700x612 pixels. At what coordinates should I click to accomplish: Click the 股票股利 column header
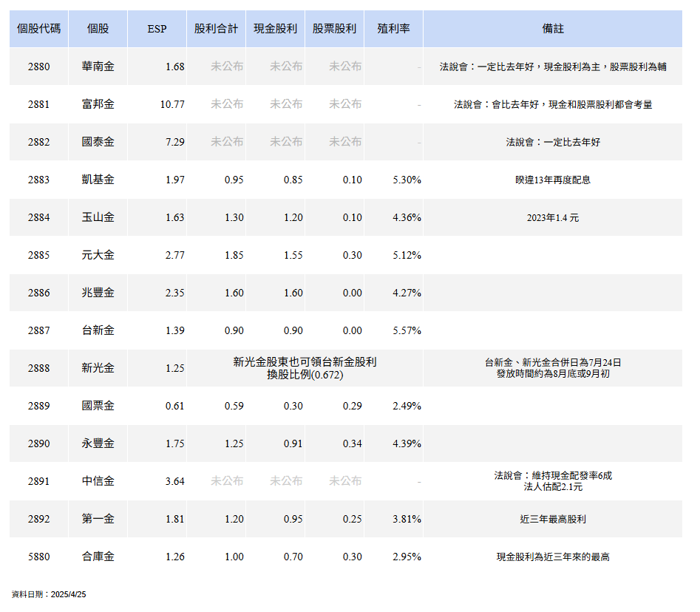tap(334, 29)
